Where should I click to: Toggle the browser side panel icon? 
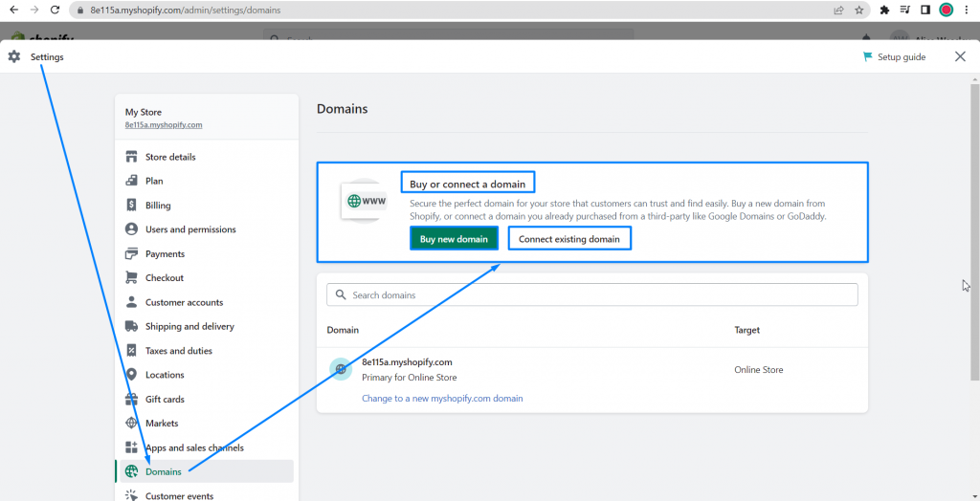pos(925,10)
